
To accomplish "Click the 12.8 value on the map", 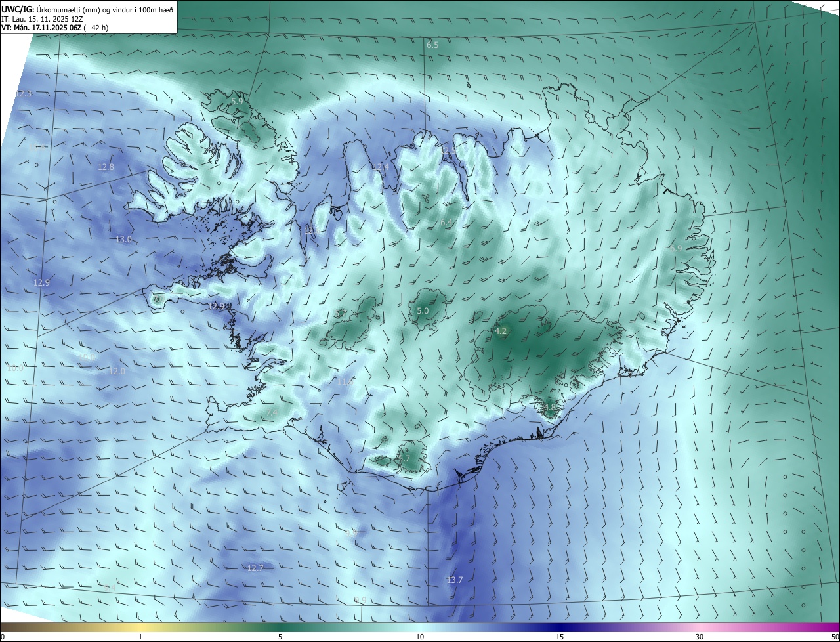I will click(106, 167).
